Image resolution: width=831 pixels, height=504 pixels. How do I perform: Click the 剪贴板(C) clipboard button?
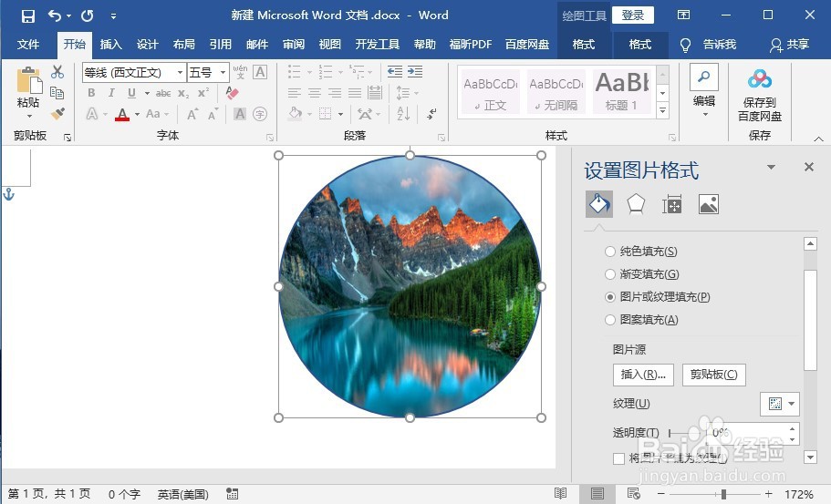click(714, 375)
